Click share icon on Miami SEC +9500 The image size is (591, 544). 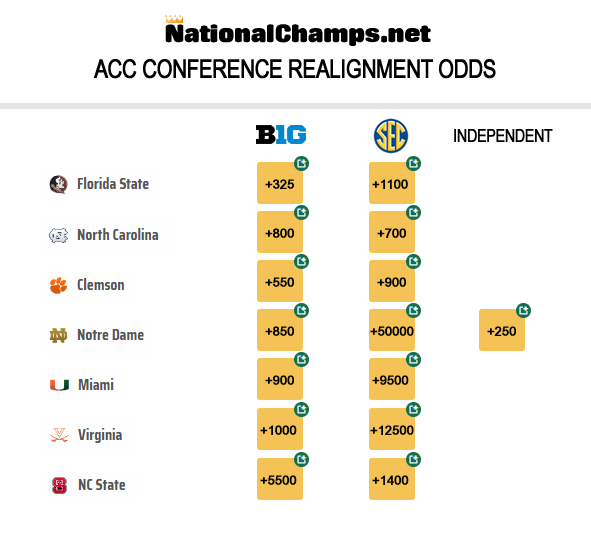pos(413,360)
